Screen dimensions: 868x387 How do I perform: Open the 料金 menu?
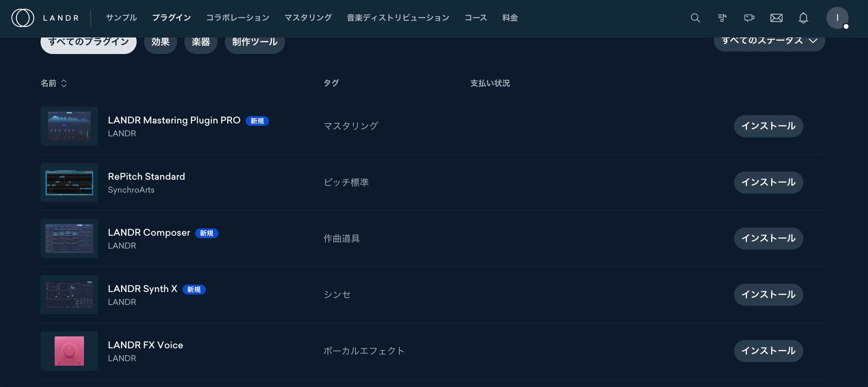pos(510,18)
